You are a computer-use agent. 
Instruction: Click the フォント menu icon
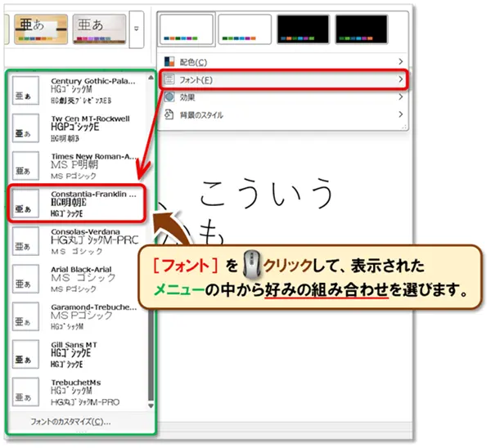169,79
